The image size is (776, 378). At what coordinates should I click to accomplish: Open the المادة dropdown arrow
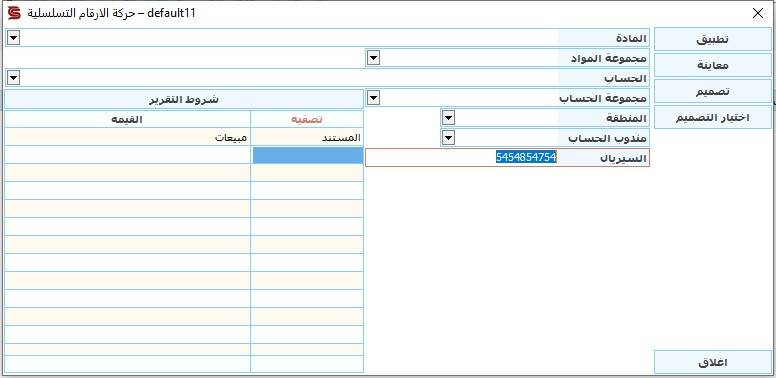pyautogui.click(x=14, y=38)
